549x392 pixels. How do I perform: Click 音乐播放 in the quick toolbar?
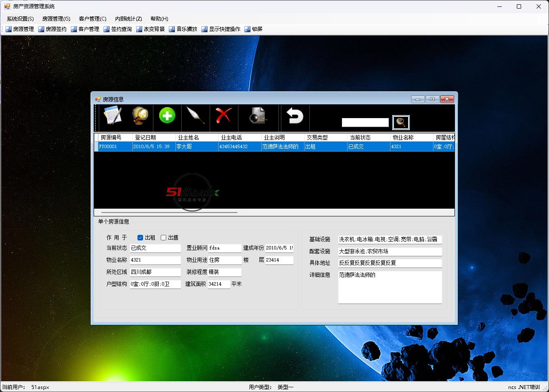(183, 29)
